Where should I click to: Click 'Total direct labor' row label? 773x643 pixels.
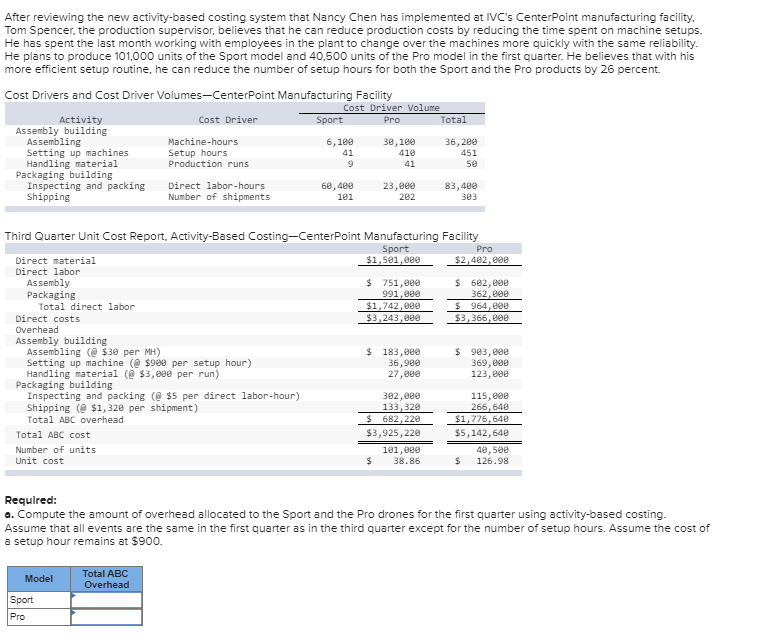tap(87, 307)
